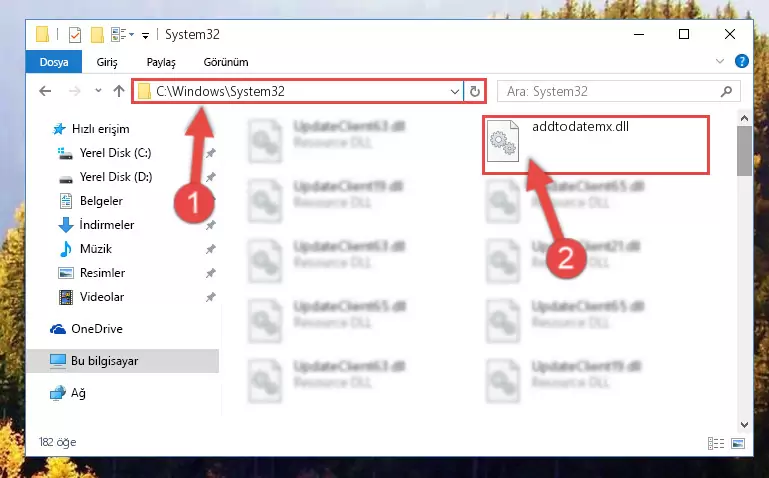Refresh the System32 folder view
The width and height of the screenshot is (769, 478).
coord(475,91)
